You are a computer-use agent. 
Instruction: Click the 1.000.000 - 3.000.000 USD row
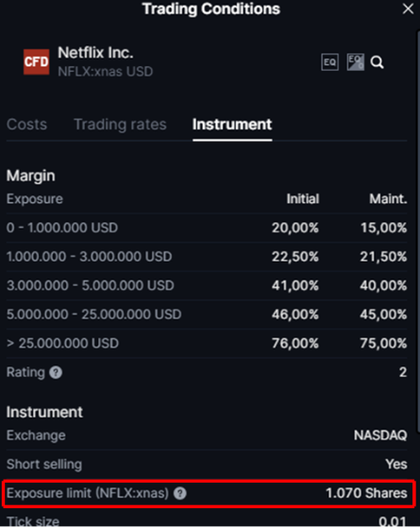coord(207,257)
